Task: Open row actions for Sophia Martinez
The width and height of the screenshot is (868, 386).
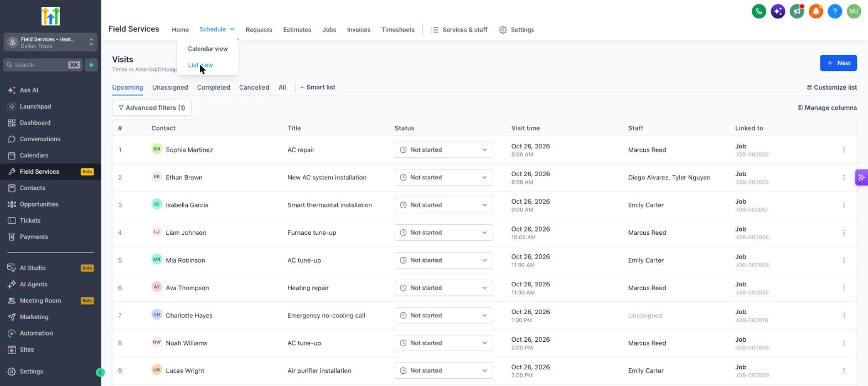Action: [x=844, y=150]
